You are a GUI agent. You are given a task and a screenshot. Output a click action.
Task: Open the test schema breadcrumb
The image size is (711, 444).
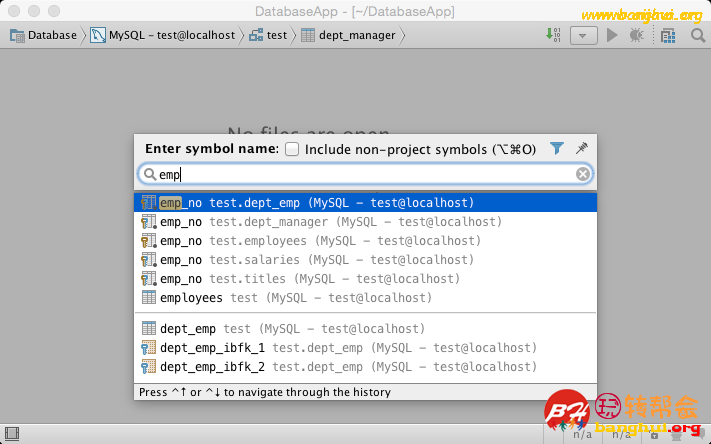pyautogui.click(x=268, y=35)
